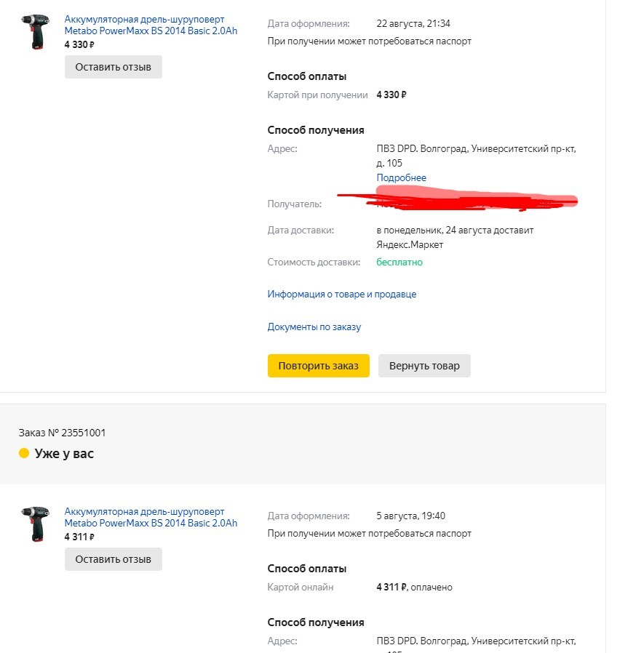Select order number "Заказ № 23551001"
The image size is (644, 653).
(x=62, y=433)
